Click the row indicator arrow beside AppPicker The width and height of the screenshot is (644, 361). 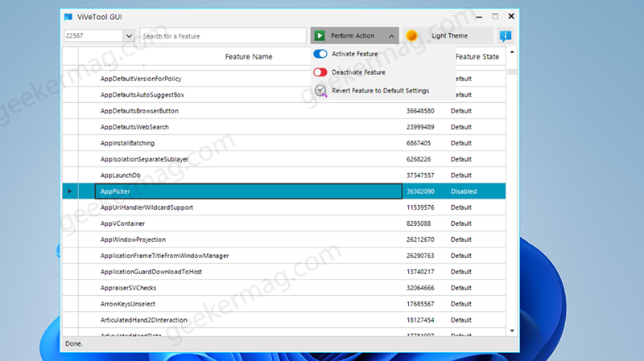pos(70,191)
